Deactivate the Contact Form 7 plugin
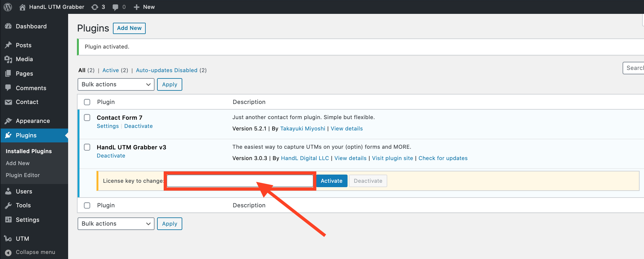 (x=138, y=126)
